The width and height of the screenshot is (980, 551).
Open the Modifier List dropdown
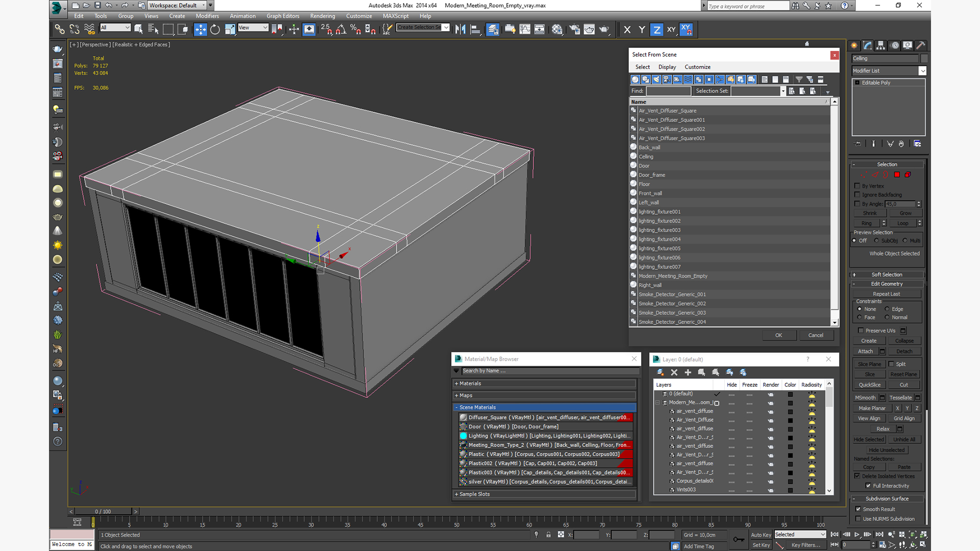(x=922, y=71)
